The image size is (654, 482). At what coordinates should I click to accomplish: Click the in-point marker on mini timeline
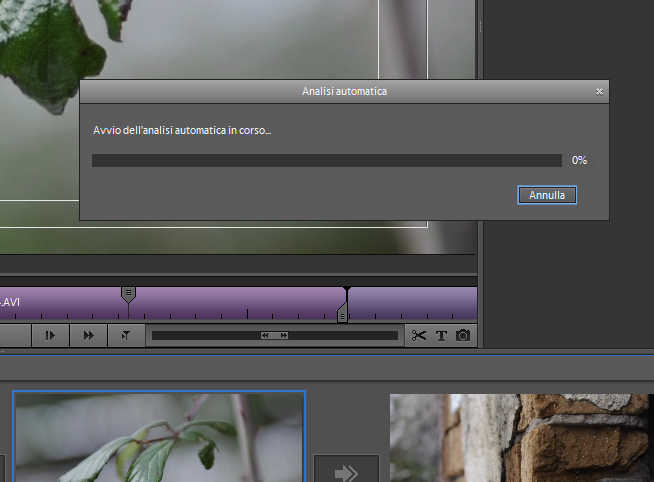click(x=128, y=294)
